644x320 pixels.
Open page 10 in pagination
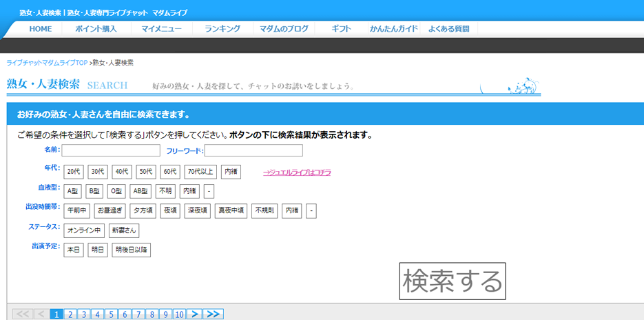pos(179,314)
